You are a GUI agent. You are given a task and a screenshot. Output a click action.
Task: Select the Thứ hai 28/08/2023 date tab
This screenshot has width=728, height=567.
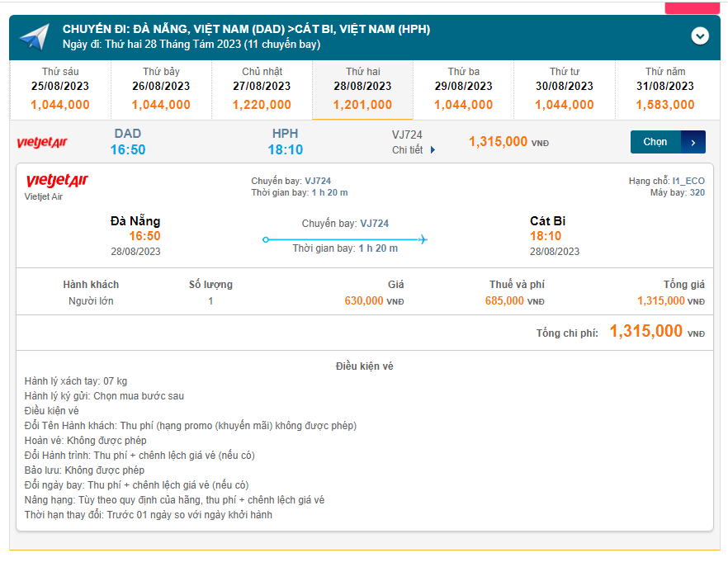362,89
